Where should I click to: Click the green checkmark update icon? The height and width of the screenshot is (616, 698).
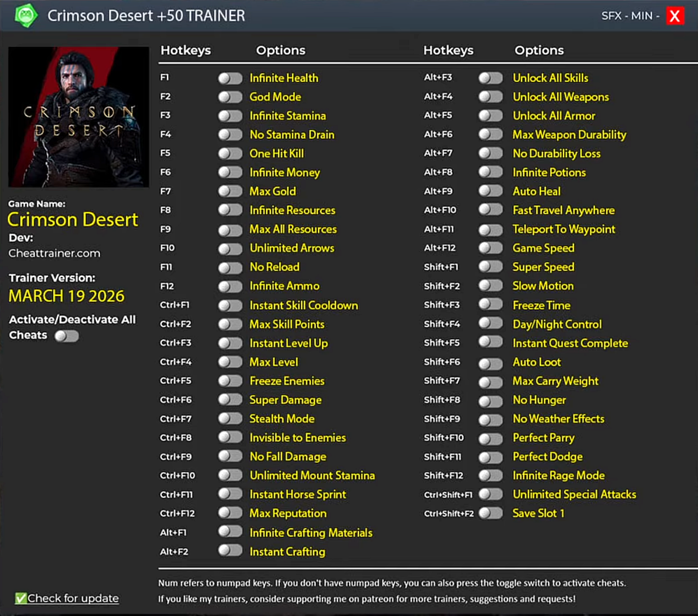[x=20, y=598]
